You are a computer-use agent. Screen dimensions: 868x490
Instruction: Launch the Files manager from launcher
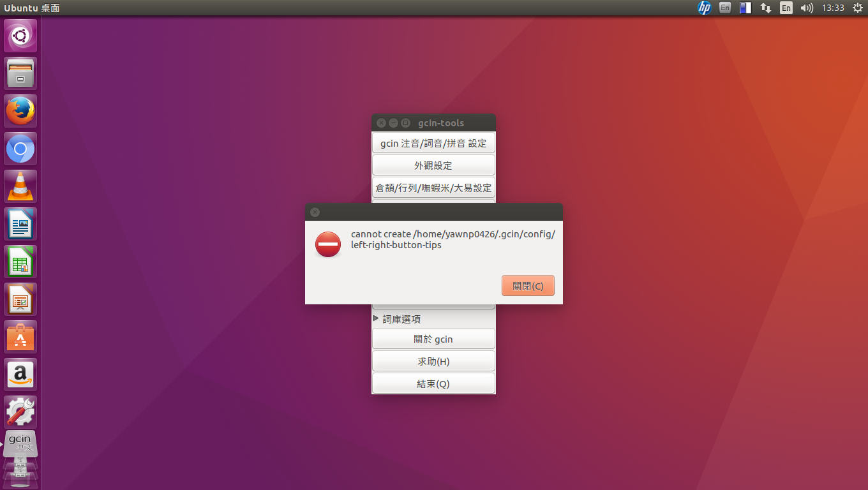[x=20, y=73]
